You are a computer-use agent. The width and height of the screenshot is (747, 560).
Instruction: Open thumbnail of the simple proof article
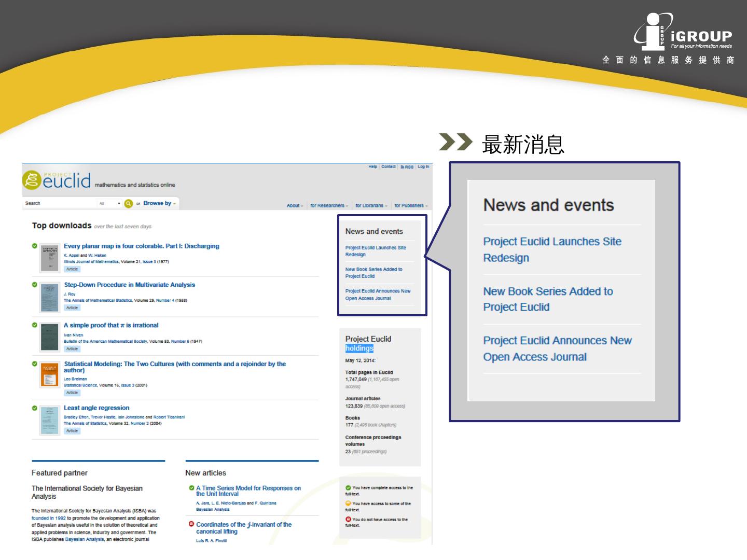click(50, 337)
